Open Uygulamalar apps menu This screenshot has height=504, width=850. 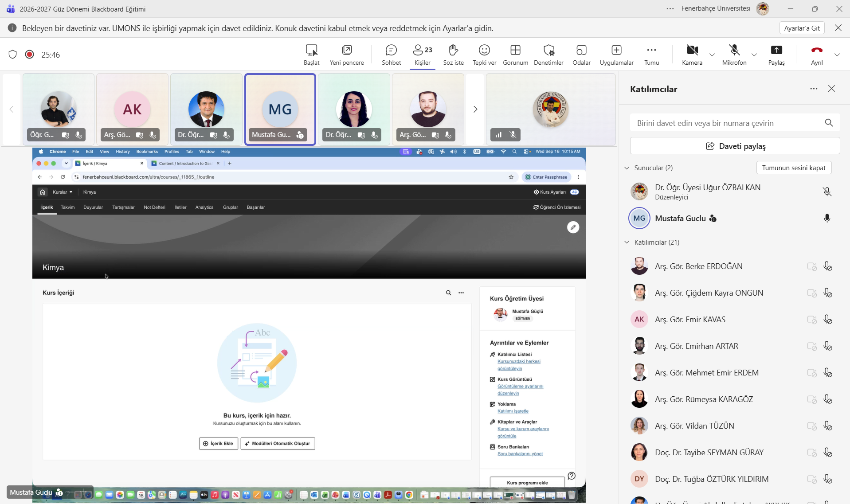pyautogui.click(x=616, y=55)
